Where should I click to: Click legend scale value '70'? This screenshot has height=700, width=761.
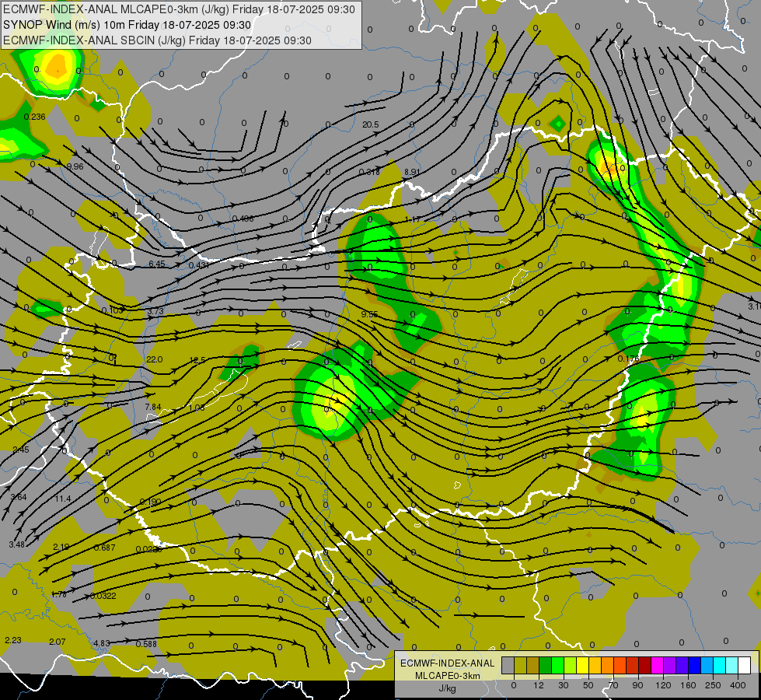tap(613, 685)
